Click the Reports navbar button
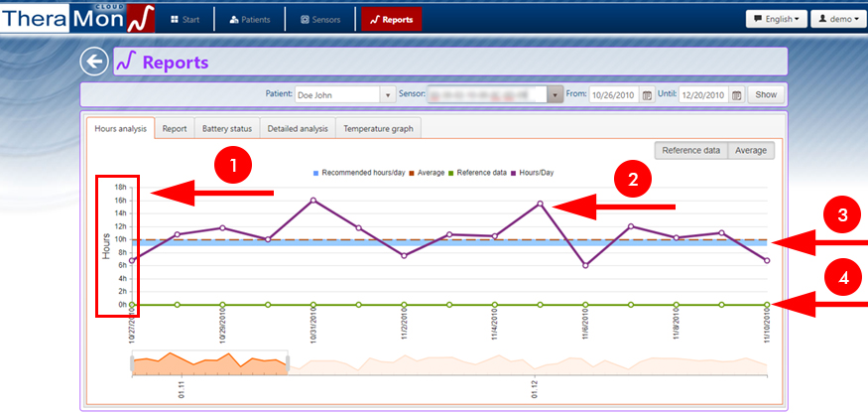The width and height of the screenshot is (868, 415). tap(391, 19)
